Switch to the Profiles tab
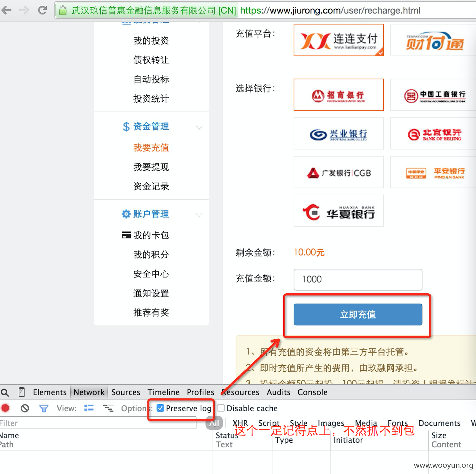 (200, 392)
